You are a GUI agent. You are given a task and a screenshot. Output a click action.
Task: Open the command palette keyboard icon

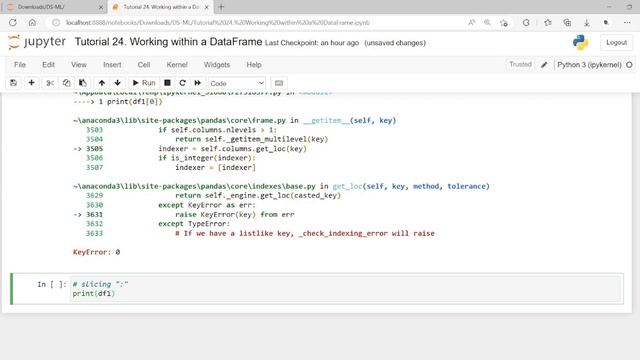(279, 83)
